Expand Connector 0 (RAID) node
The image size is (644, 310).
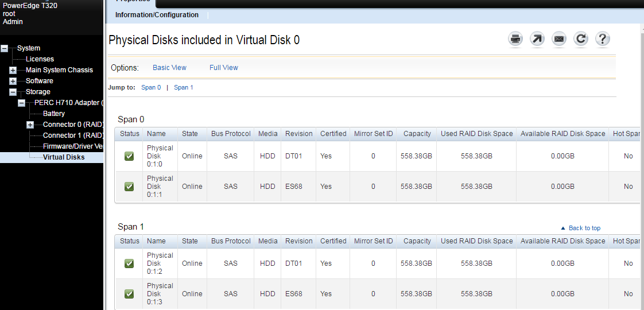click(x=30, y=125)
